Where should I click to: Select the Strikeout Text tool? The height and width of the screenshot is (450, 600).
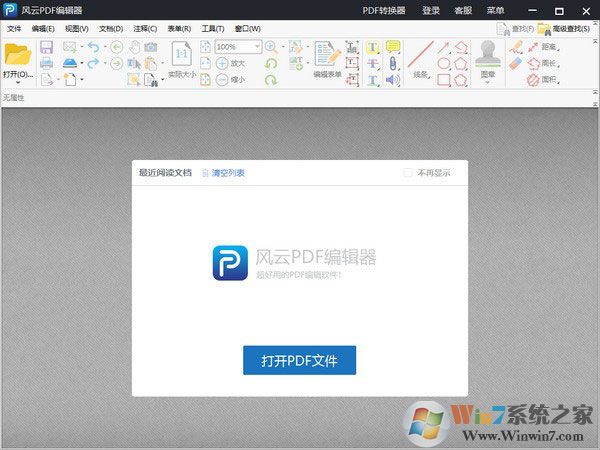pyautogui.click(x=373, y=64)
